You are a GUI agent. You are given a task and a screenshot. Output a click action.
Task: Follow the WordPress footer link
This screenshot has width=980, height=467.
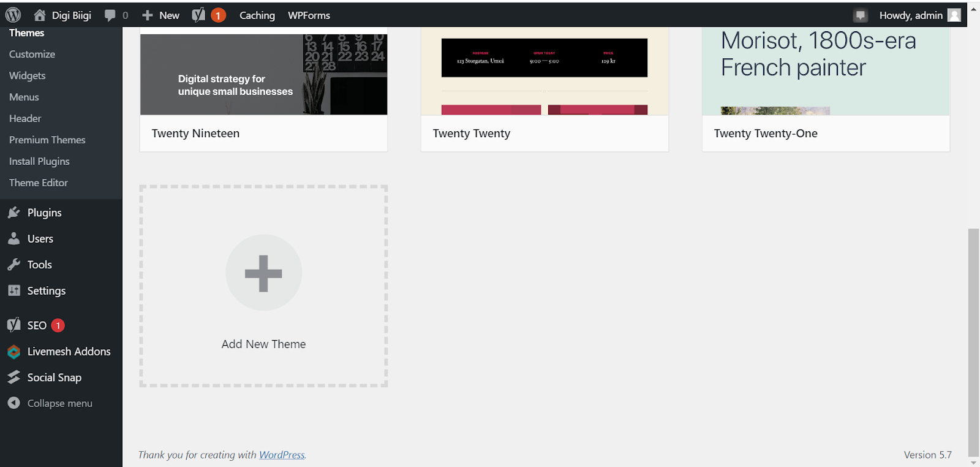pos(282,455)
